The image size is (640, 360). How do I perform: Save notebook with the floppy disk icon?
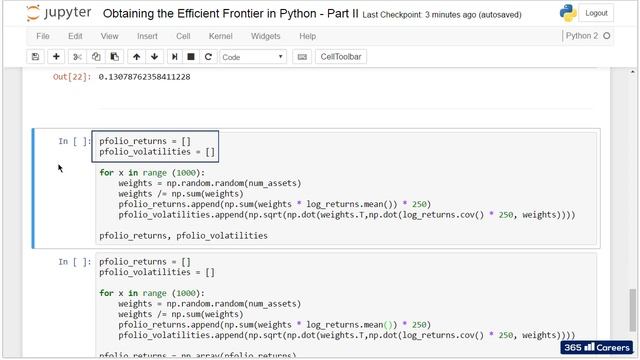pos(36,57)
